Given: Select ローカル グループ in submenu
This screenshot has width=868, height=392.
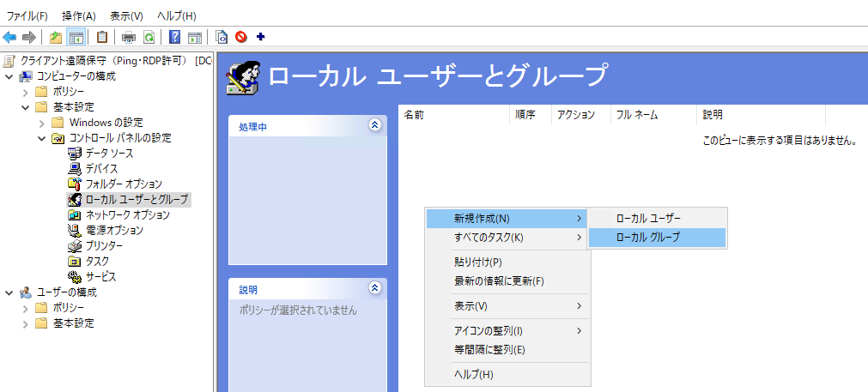Looking at the screenshot, I should (657, 238).
